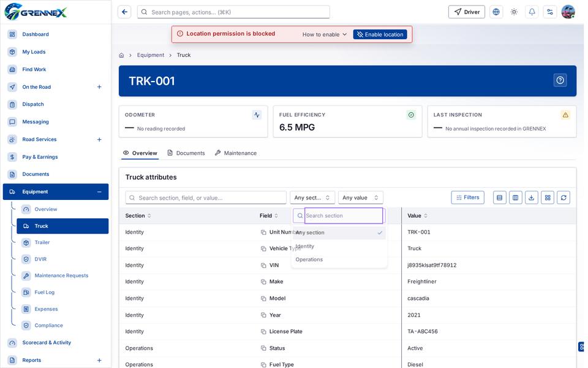Expand the Reports menu
Viewport: 588px width, 368px height.
[x=99, y=360]
